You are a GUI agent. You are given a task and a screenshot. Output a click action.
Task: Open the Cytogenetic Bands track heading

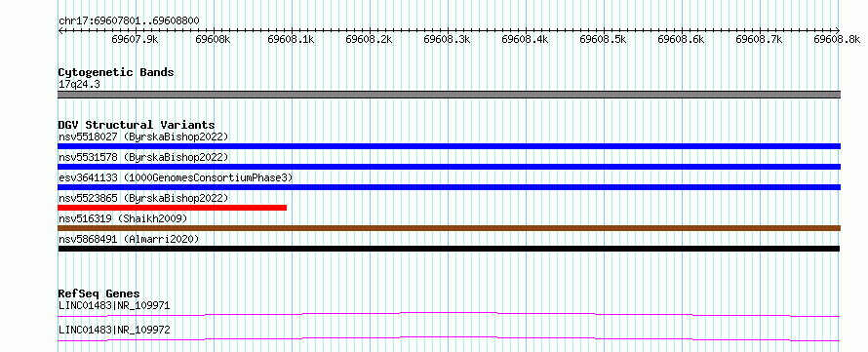(116, 72)
